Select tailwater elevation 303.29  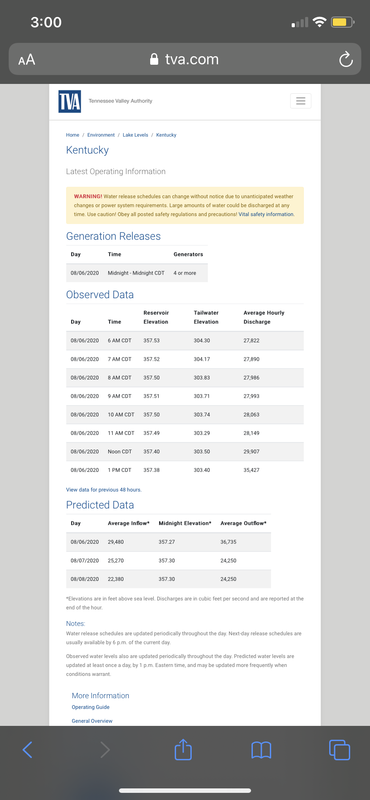point(202,433)
